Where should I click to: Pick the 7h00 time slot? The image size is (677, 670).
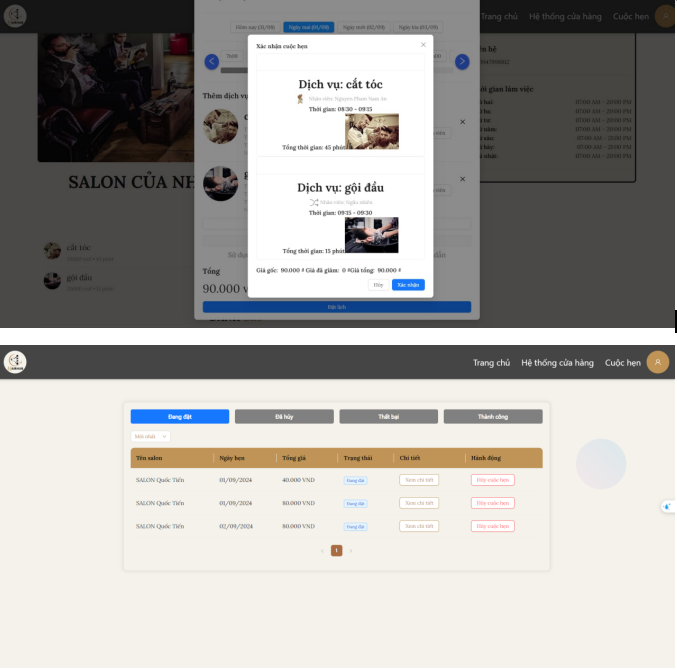click(x=232, y=56)
